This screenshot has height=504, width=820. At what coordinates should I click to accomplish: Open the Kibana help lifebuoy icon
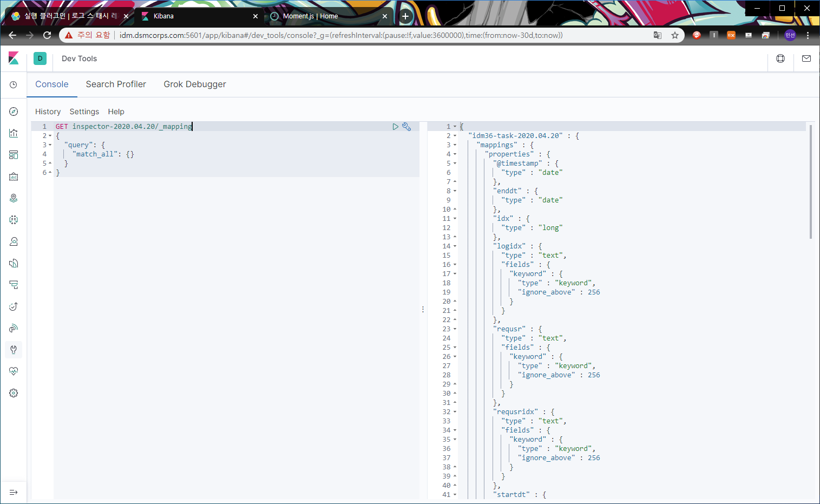(x=780, y=58)
